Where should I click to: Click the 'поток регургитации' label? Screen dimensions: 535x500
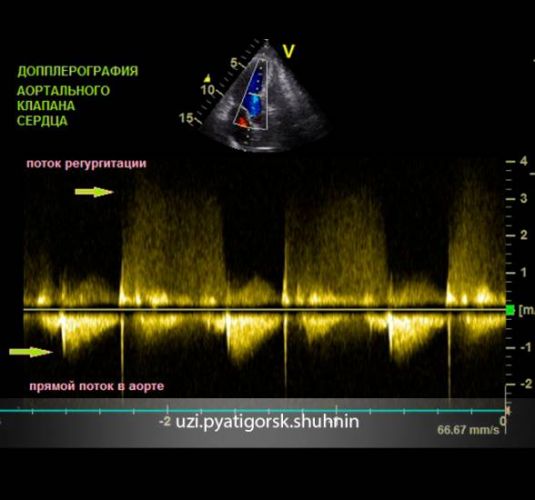(86, 163)
